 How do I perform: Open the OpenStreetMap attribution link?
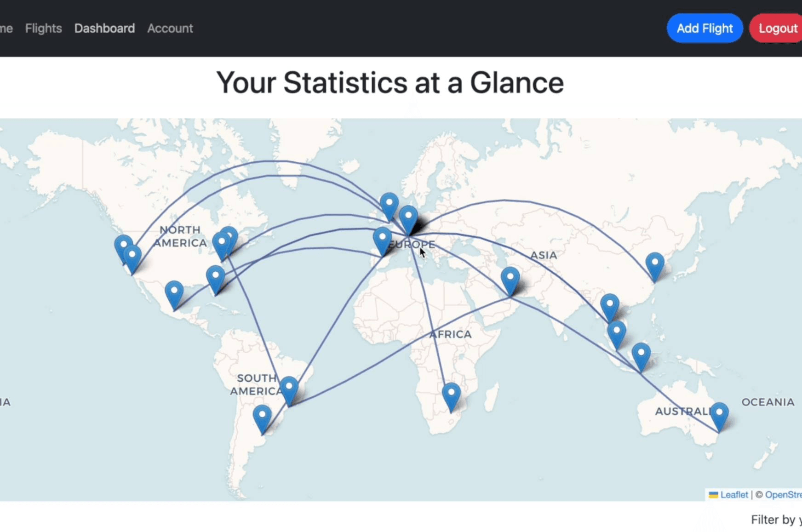click(x=783, y=495)
